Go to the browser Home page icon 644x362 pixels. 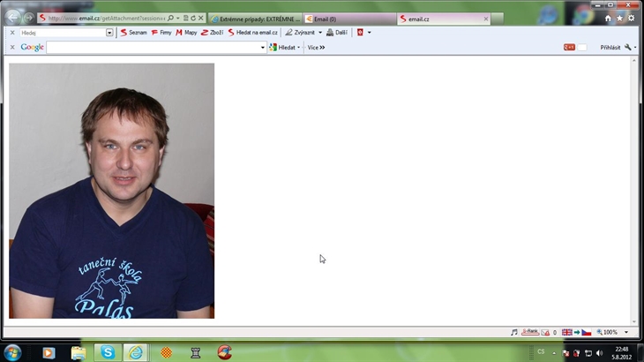608,18
